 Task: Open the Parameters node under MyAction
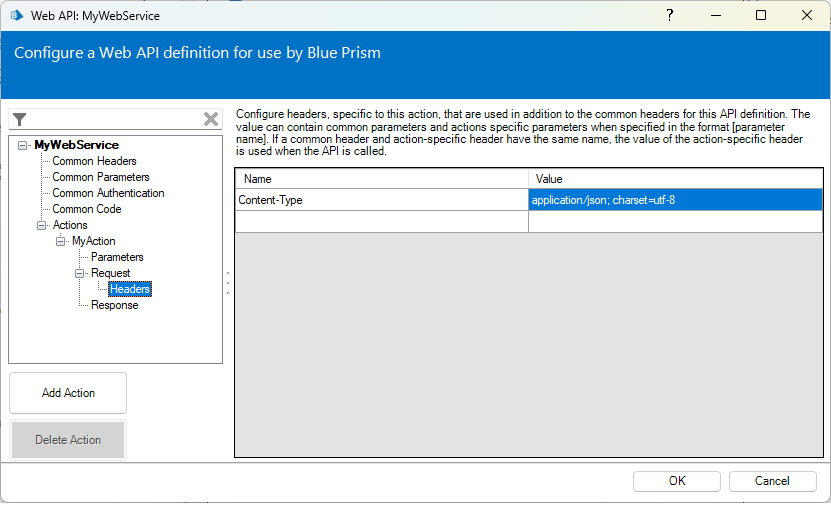click(x=117, y=257)
